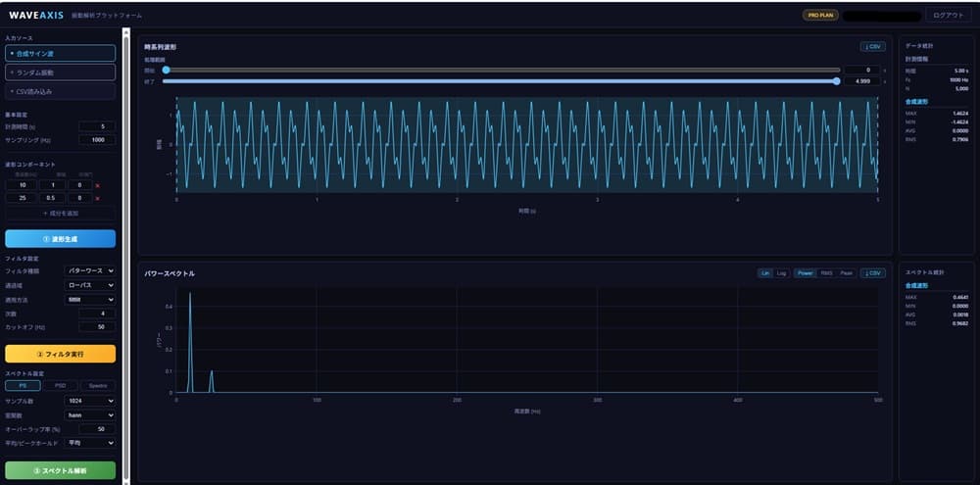The height and width of the screenshot is (485, 980).
Task: Delete the 10 Hz waveform component row
Action: point(97,185)
